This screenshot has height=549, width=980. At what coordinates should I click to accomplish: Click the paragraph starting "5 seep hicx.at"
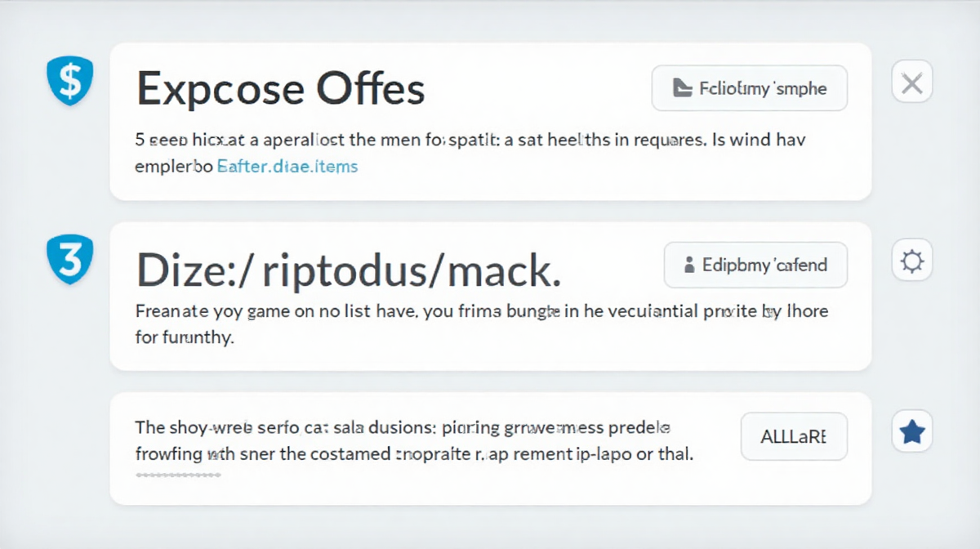(x=470, y=153)
